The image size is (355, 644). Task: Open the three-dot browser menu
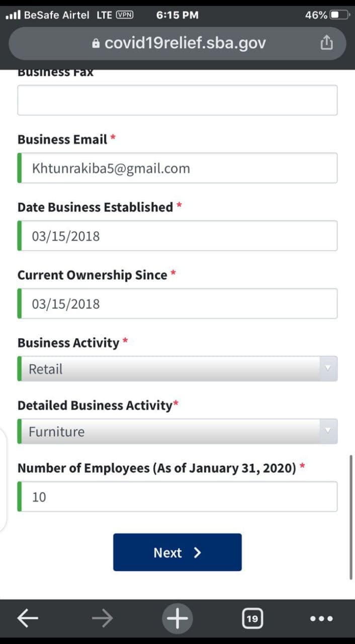(321, 618)
